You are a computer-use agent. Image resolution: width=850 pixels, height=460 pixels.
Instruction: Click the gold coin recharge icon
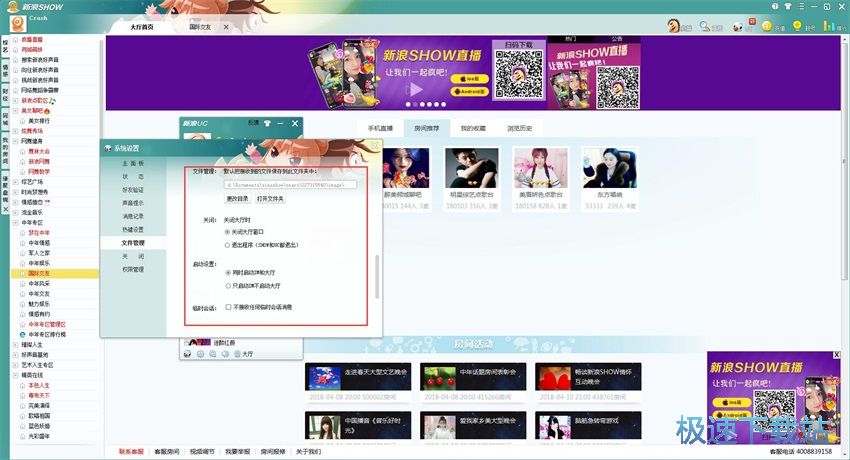coord(767,25)
